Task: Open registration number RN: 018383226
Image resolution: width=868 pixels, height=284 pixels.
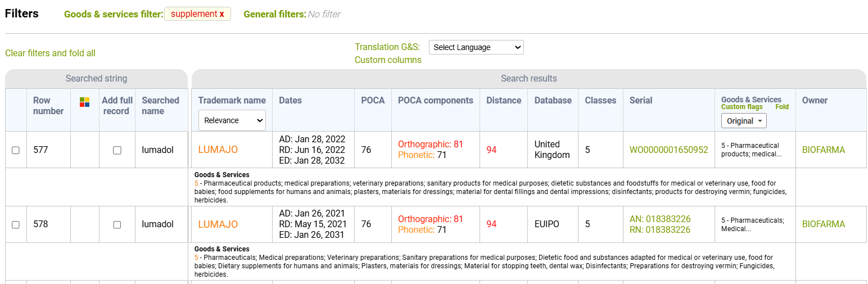Action: (660, 229)
